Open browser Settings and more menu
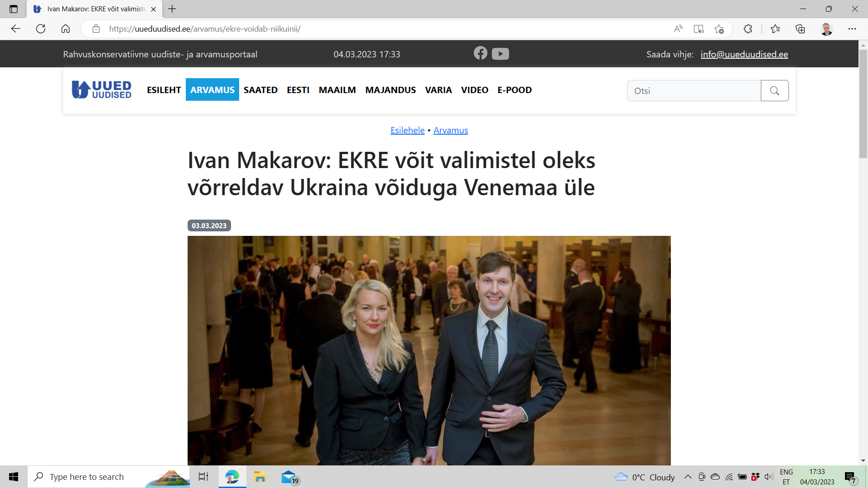868x488 pixels. point(852,29)
